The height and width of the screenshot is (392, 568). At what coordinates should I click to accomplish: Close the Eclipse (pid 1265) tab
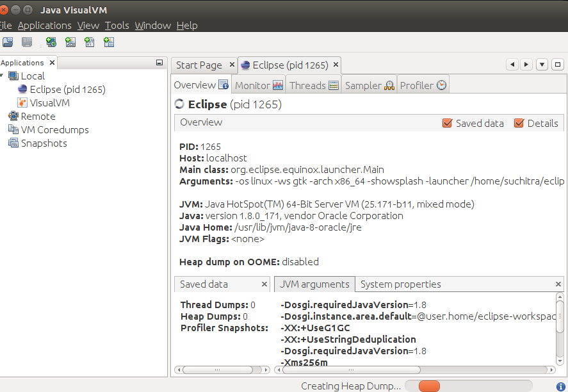point(336,65)
